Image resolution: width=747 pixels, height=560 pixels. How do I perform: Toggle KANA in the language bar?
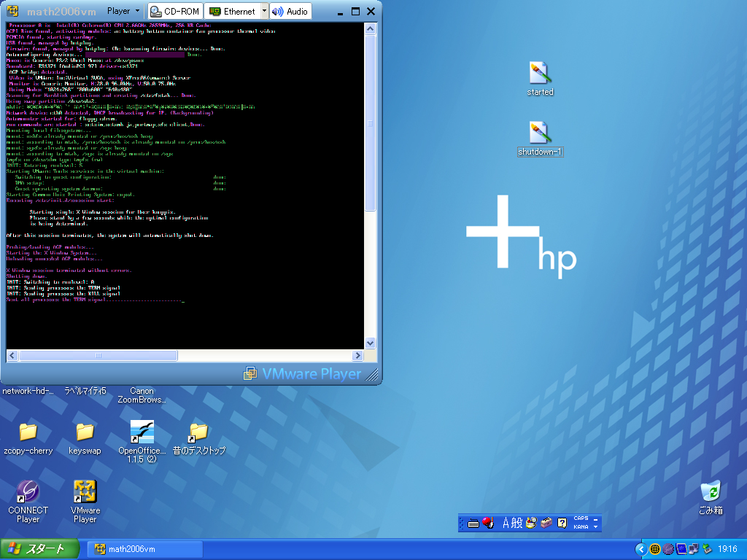point(581,526)
